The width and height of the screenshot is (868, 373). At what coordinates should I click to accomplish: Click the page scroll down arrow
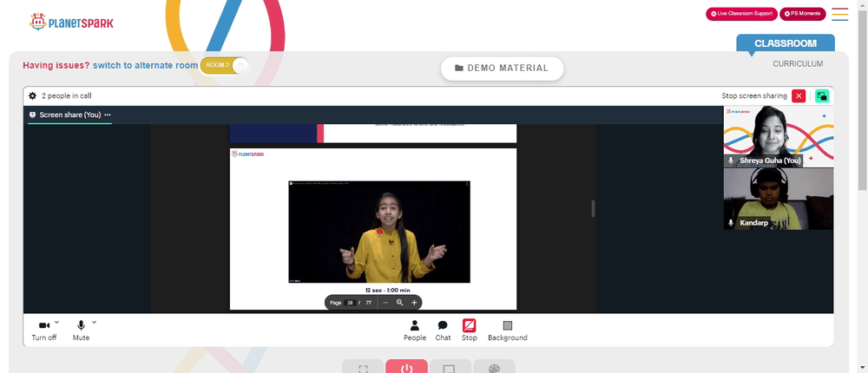coord(863,368)
